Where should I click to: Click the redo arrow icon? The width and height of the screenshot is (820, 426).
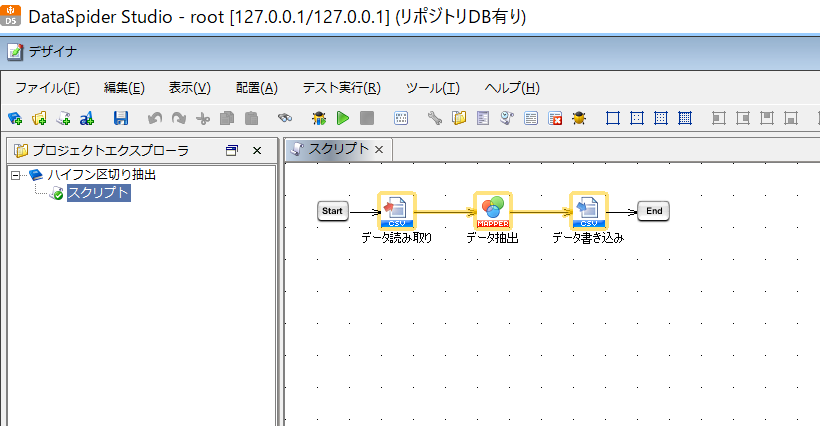pyautogui.click(x=179, y=118)
